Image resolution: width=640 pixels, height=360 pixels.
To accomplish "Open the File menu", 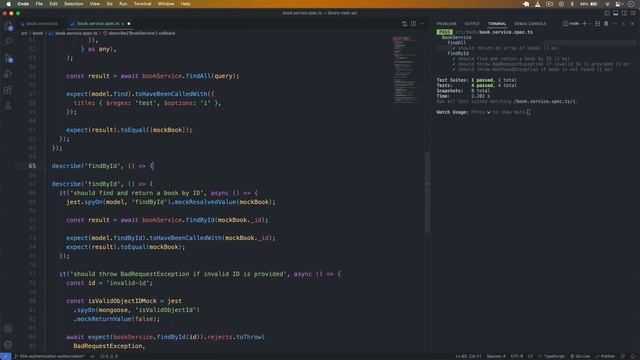I will [x=39, y=4].
